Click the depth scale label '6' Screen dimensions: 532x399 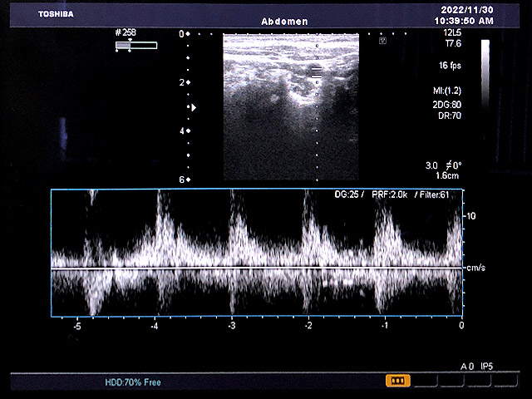181,180
